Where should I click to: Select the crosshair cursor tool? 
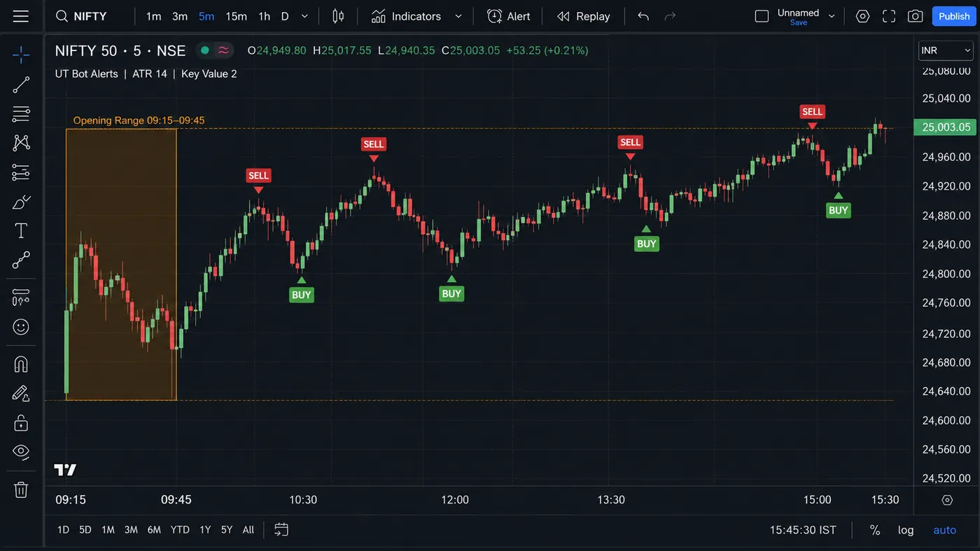21,55
